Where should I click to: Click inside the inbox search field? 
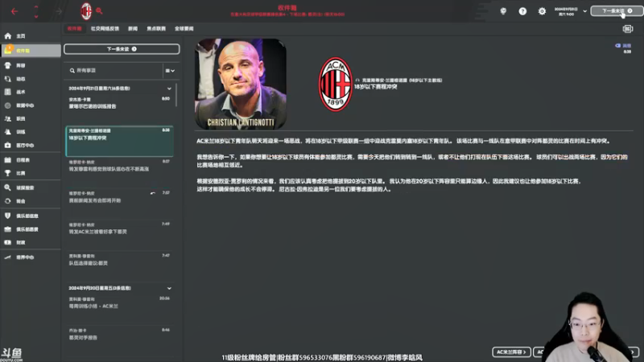click(x=115, y=71)
